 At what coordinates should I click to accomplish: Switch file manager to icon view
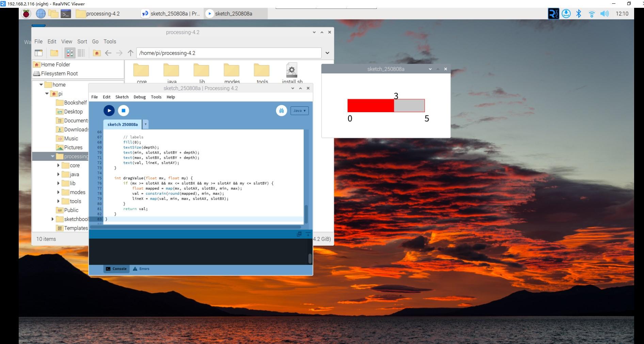(70, 53)
